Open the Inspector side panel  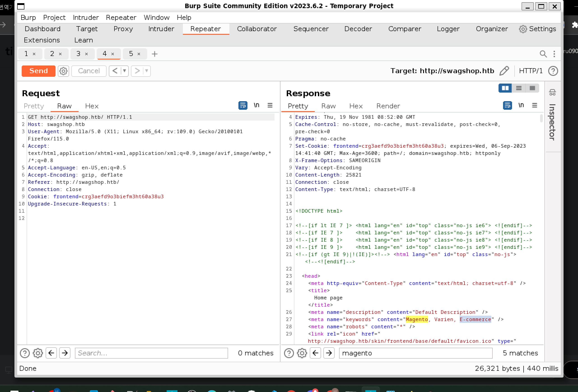click(x=552, y=122)
